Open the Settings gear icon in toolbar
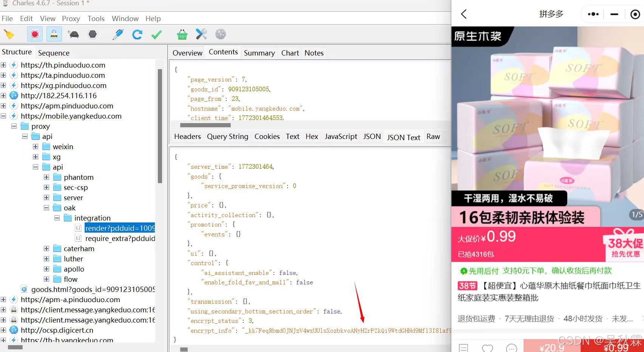Viewport: 644px width, 352px height. 221,34
